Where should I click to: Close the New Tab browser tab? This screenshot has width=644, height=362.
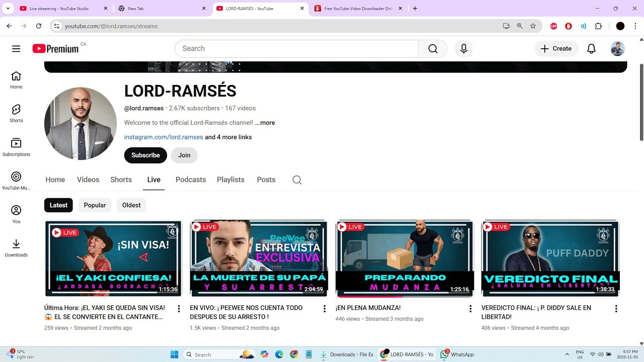204,9
